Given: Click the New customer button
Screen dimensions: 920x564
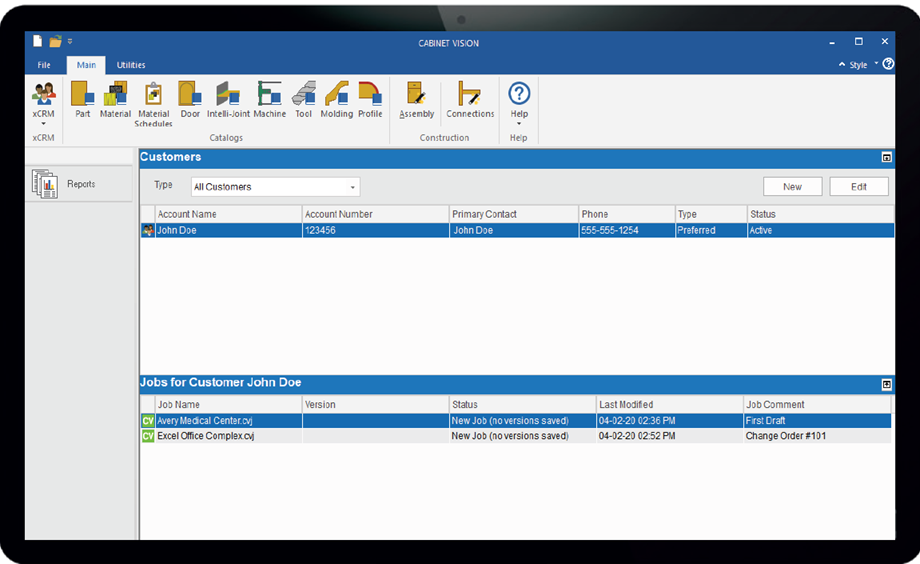Looking at the screenshot, I should tap(792, 187).
